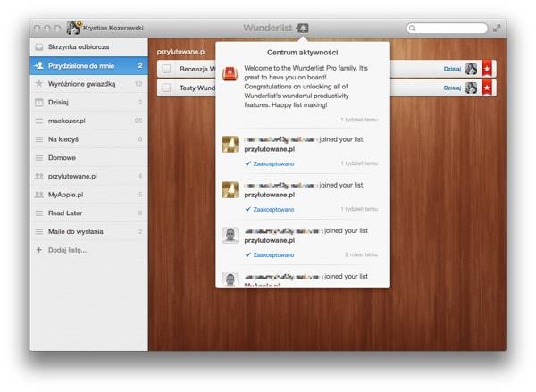
Task: Click the first golden avatar in the activity list
Action: [230, 144]
